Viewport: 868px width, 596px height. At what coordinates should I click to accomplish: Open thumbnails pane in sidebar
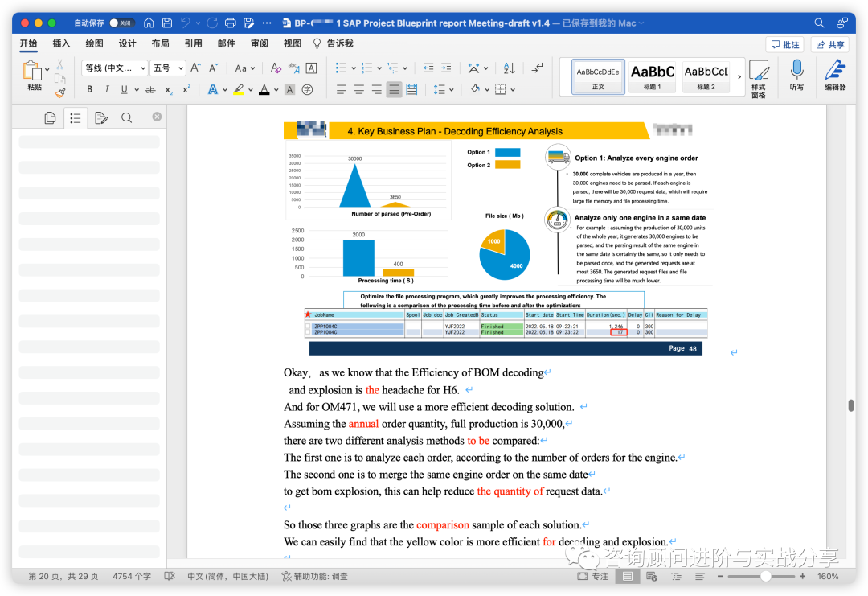pos(51,117)
